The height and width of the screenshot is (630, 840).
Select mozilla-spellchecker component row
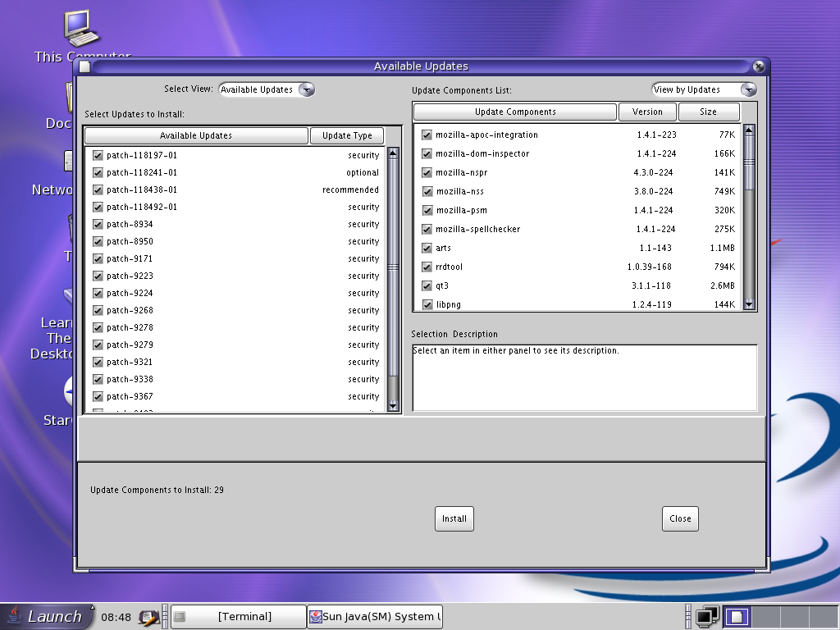[577, 230]
